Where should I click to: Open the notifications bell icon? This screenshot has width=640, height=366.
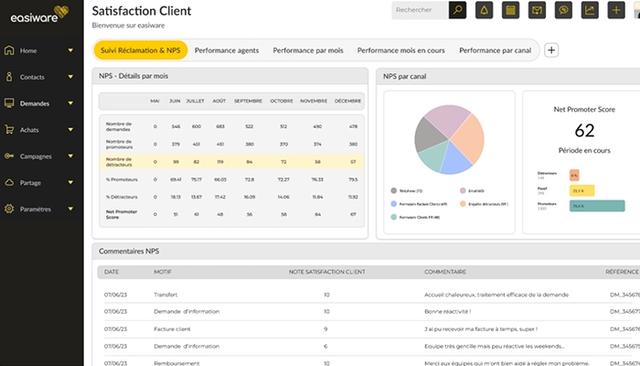484,10
